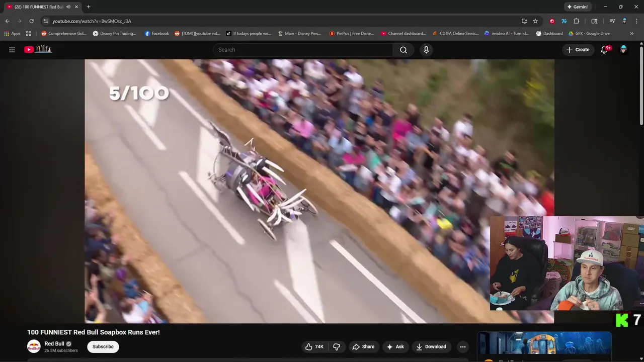Open the Facebook bookmark

point(156,34)
